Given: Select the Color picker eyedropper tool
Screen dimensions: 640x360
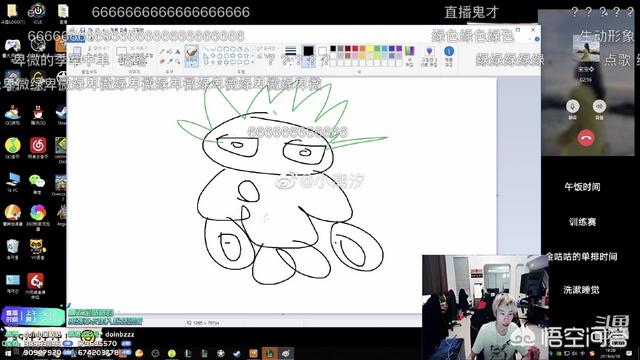Looking at the screenshot, I should point(170,61).
